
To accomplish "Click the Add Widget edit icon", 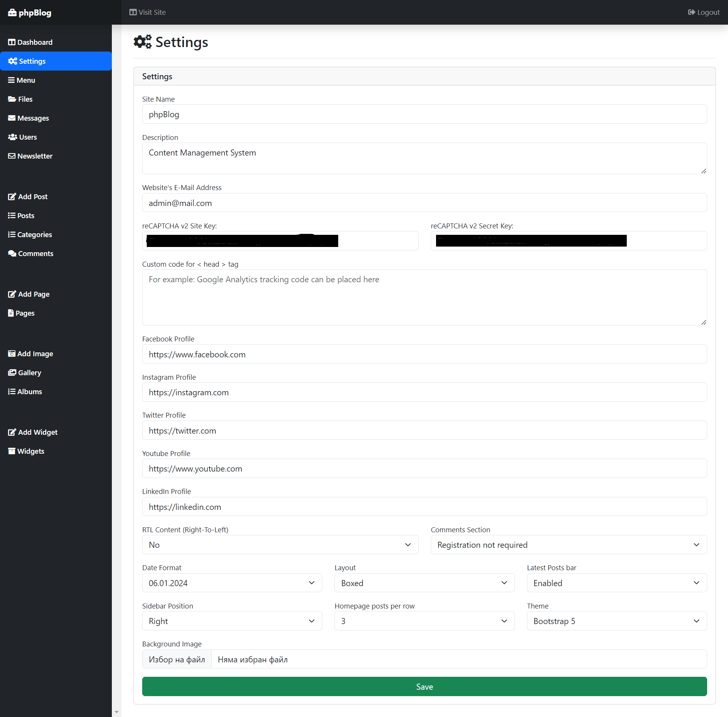I will (x=12, y=432).
